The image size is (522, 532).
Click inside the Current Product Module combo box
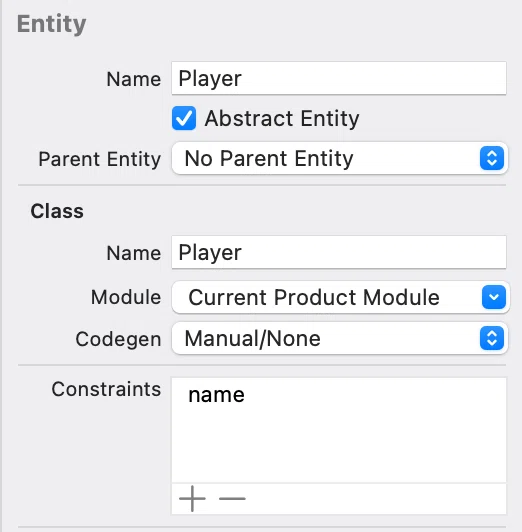pos(327,297)
